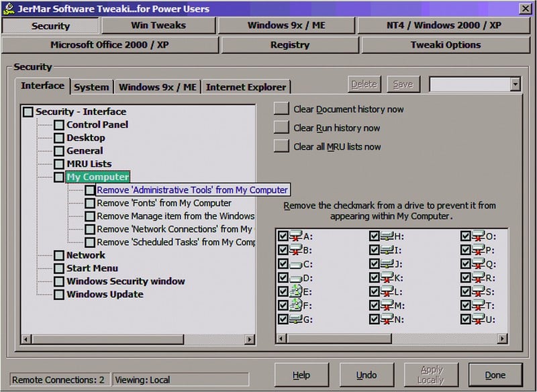
Task: Click the U: disconnected drive icon
Action: tap(479, 320)
